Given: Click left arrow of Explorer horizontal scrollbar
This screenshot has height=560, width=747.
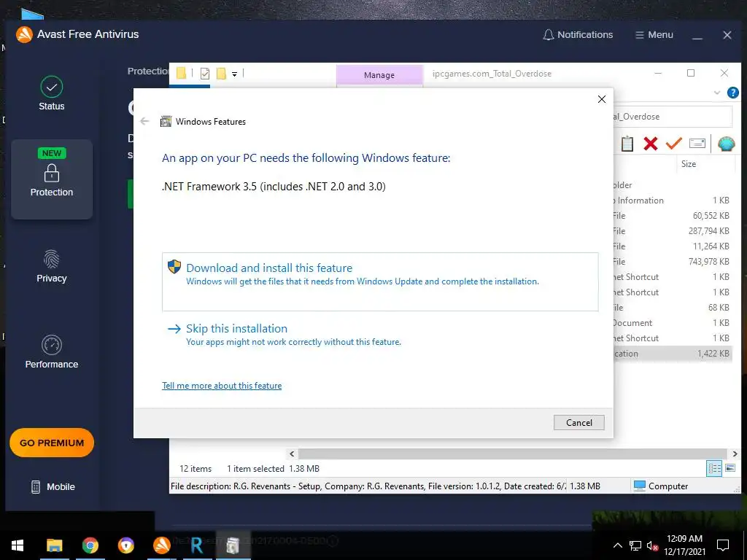Looking at the screenshot, I should pyautogui.click(x=292, y=454).
